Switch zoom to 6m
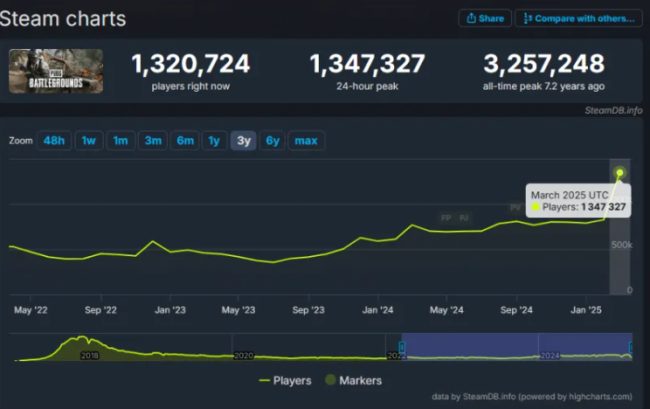650x409 pixels. click(x=185, y=140)
